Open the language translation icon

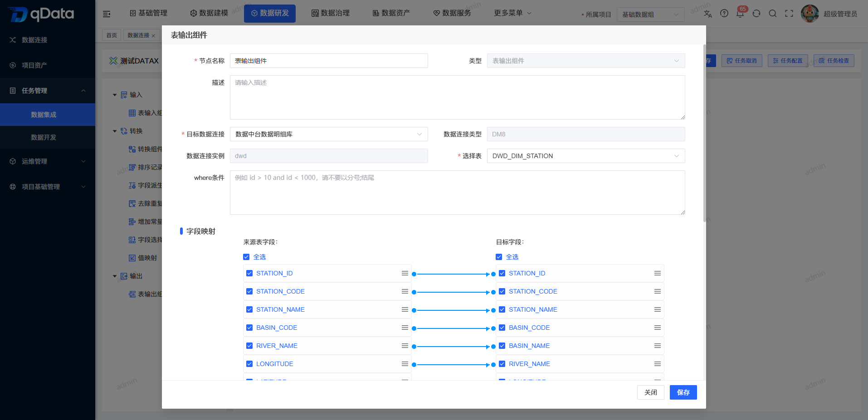708,14
